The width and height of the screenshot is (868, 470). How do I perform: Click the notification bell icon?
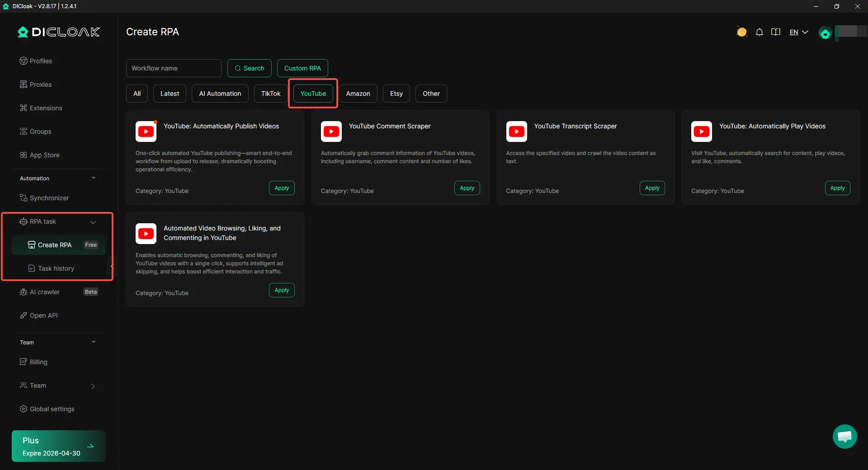click(x=759, y=32)
